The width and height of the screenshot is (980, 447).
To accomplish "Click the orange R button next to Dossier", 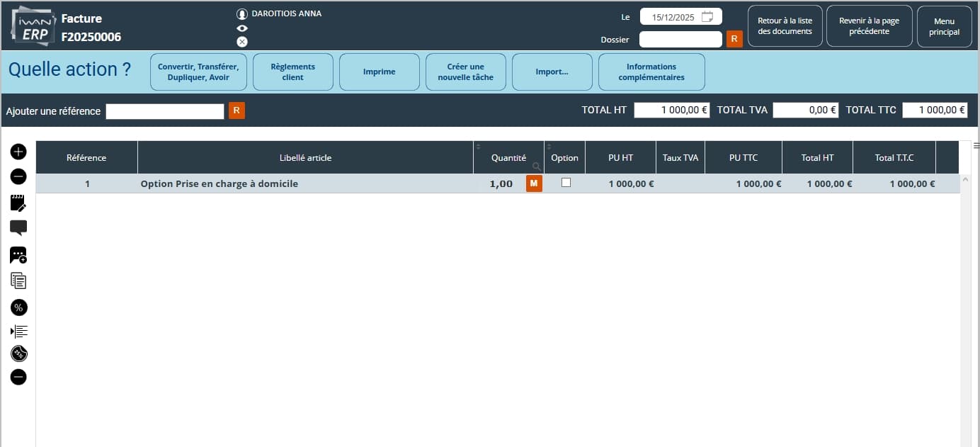I will pos(734,39).
